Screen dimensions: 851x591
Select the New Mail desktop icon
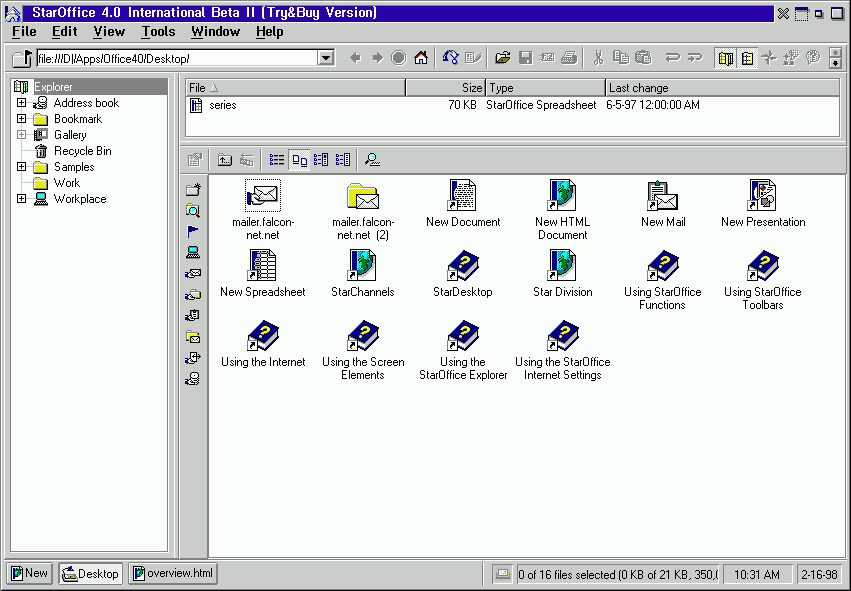click(663, 204)
